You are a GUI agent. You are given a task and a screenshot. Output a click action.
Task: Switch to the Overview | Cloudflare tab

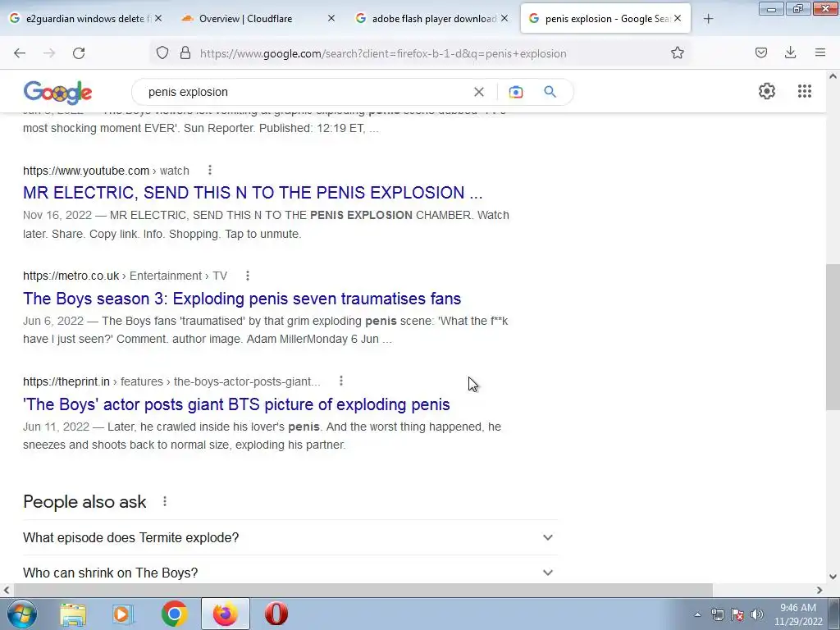(x=258, y=18)
